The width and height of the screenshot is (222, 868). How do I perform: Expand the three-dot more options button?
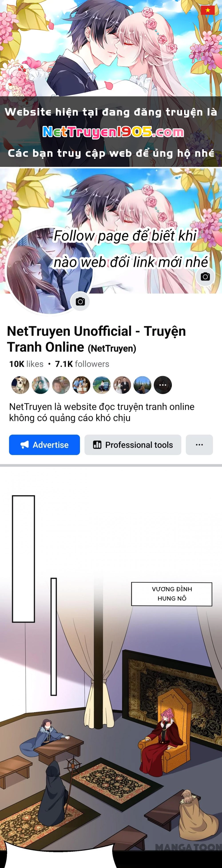coord(199,445)
